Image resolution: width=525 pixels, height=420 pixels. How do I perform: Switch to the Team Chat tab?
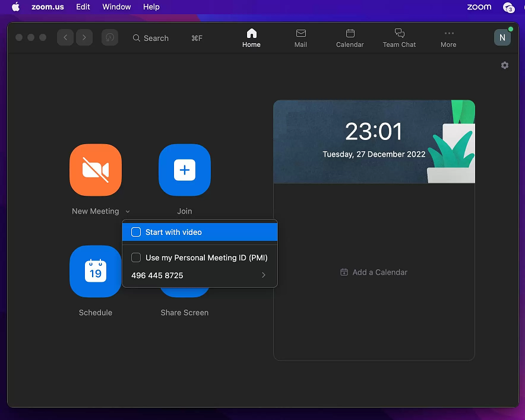tap(399, 39)
